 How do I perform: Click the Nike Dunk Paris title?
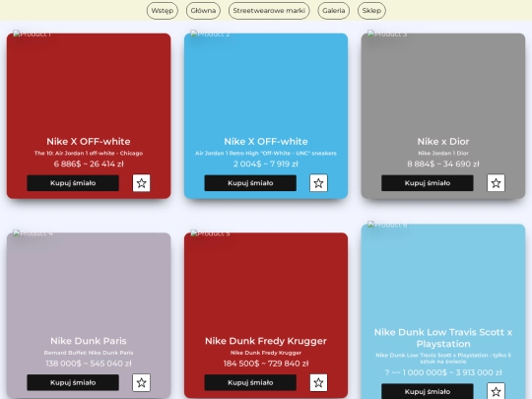coord(89,341)
